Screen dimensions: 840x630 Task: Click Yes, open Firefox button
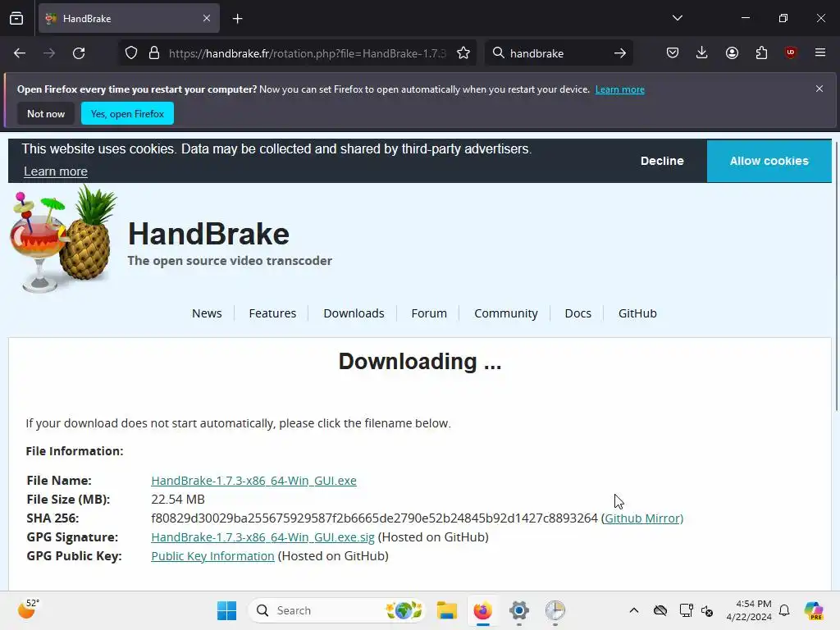[x=127, y=113]
